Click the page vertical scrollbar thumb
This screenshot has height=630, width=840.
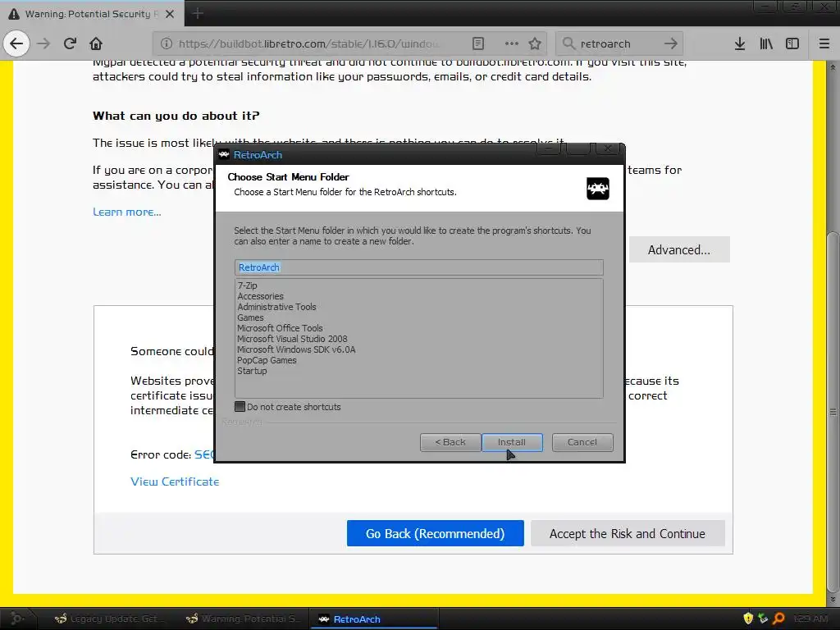833,413
